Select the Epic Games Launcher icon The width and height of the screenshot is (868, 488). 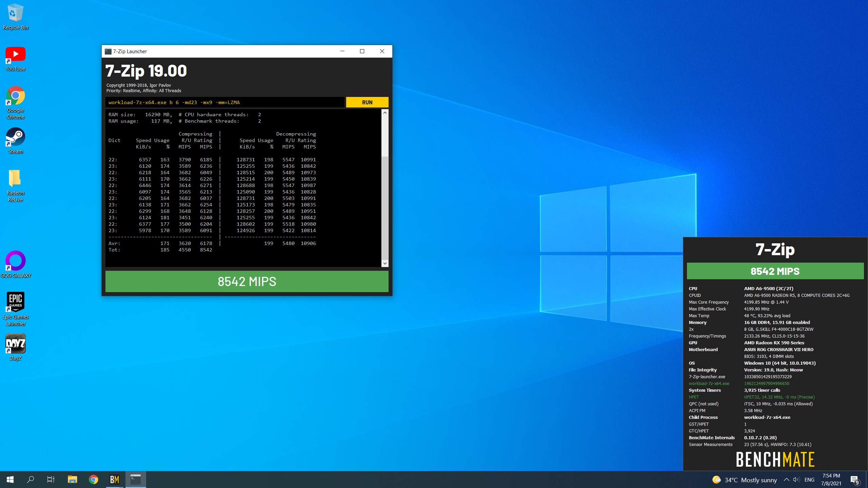tap(16, 308)
